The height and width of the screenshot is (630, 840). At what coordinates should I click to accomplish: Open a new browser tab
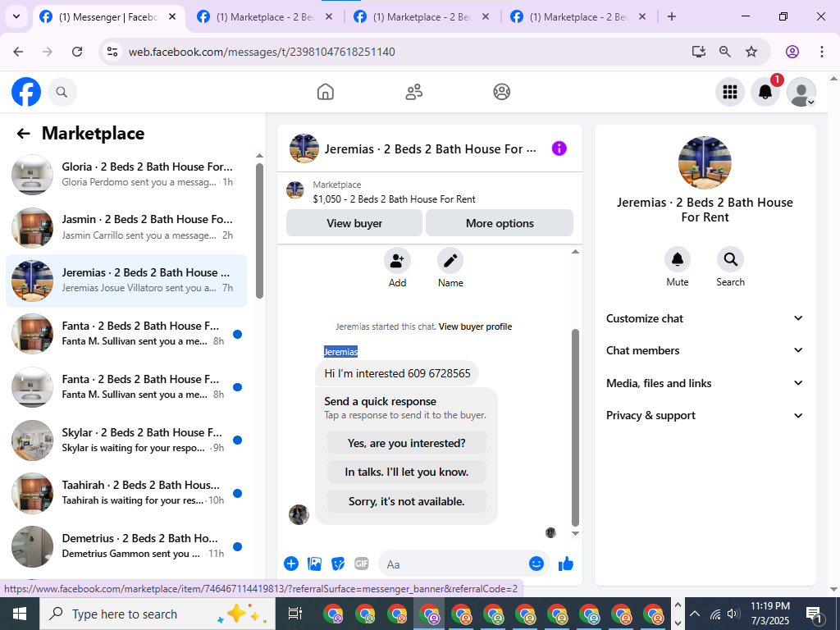click(672, 16)
